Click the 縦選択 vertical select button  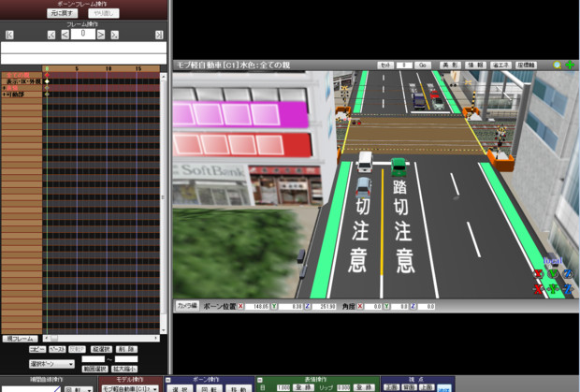(101, 349)
